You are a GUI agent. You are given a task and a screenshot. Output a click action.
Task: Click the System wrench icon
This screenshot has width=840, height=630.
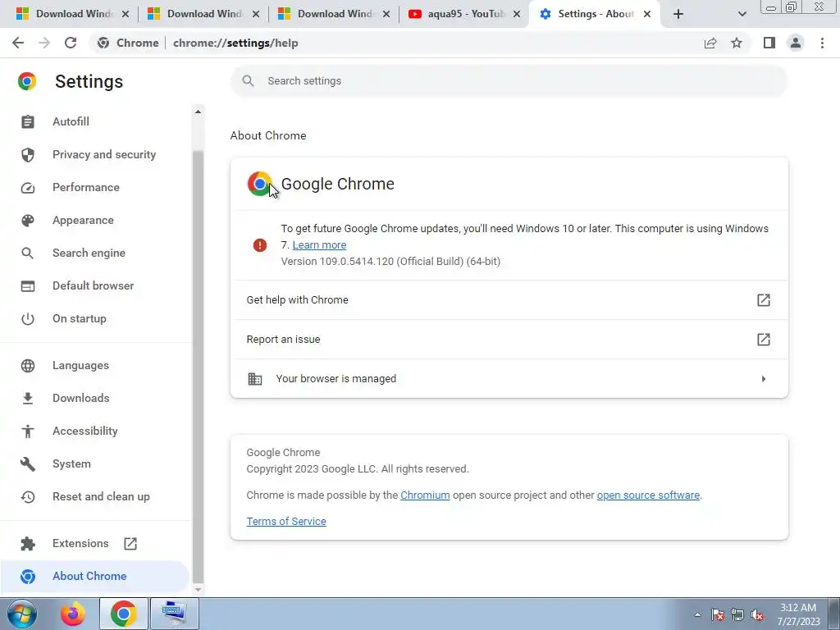point(28,464)
